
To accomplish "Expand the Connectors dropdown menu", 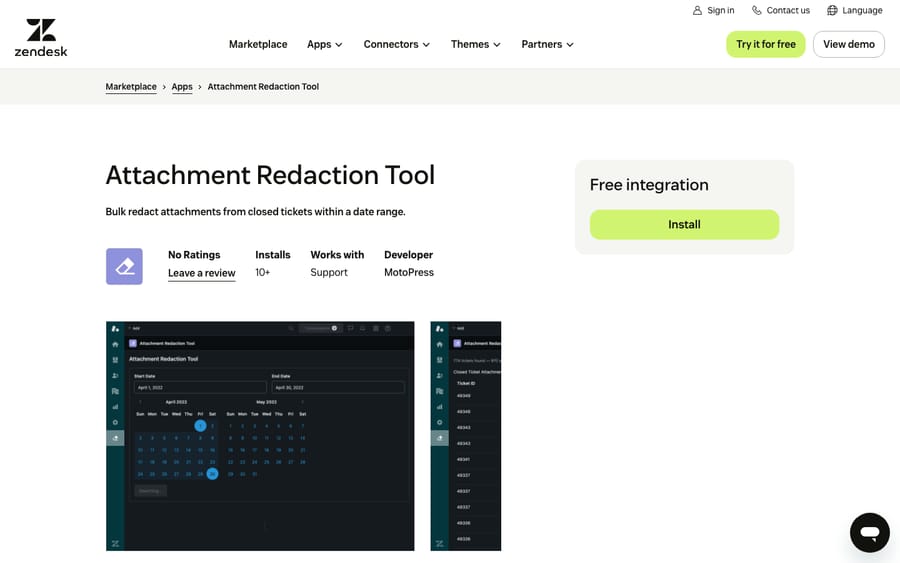I will 397,44.
